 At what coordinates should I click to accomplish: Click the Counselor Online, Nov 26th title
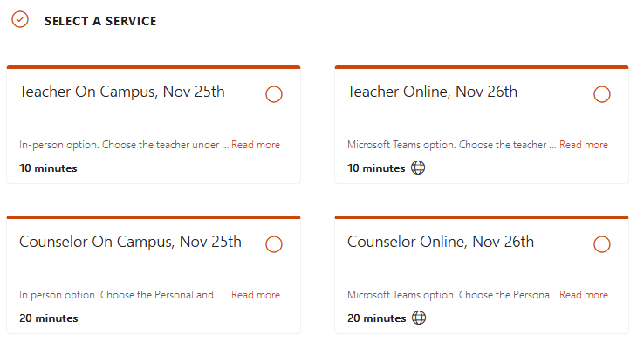[441, 242]
